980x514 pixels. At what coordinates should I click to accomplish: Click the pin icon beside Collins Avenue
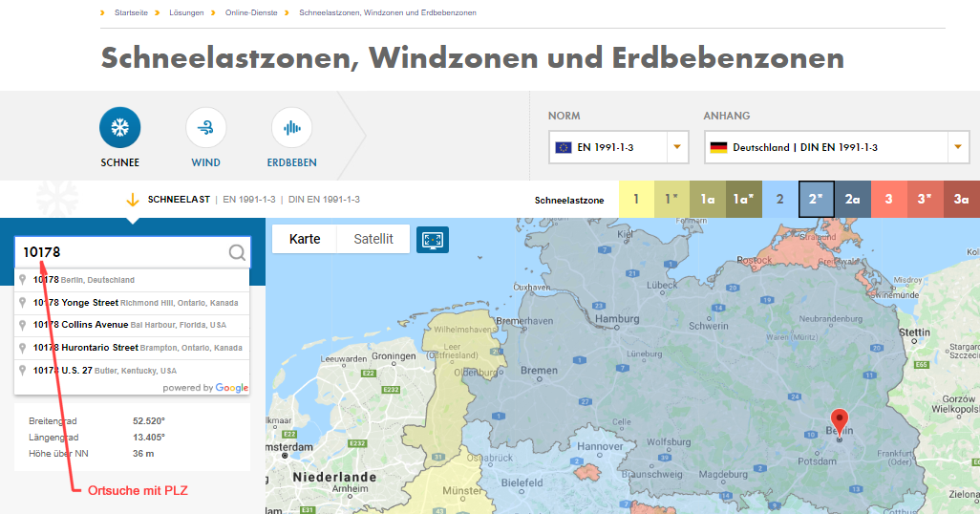pos(23,325)
